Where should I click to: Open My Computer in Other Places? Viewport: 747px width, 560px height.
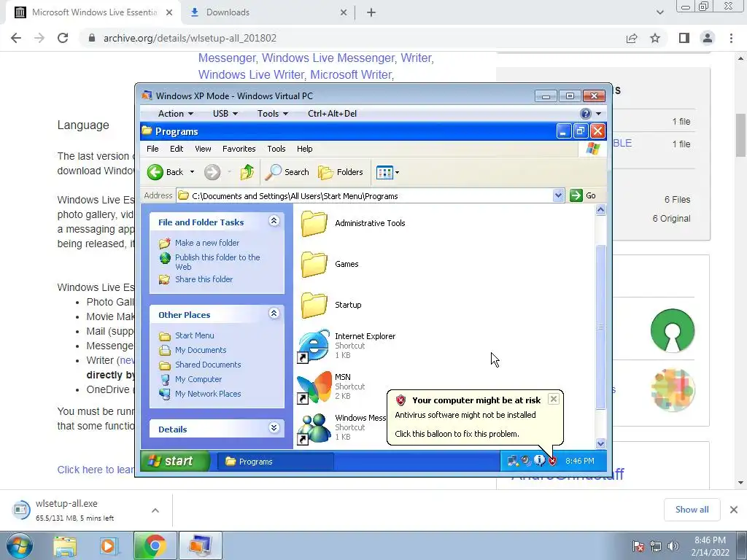point(198,379)
